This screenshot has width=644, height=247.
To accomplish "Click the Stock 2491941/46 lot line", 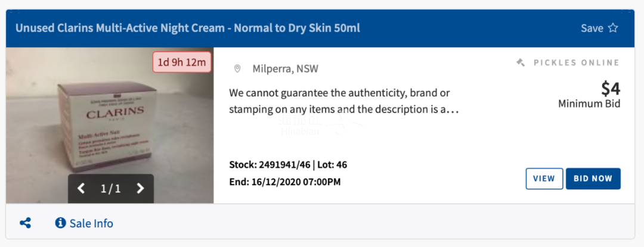I will 288,165.
